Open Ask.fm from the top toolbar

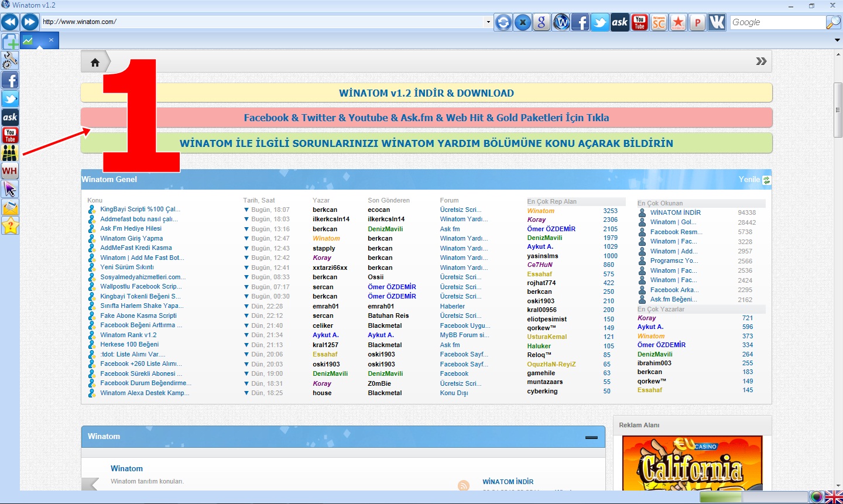[x=619, y=22]
